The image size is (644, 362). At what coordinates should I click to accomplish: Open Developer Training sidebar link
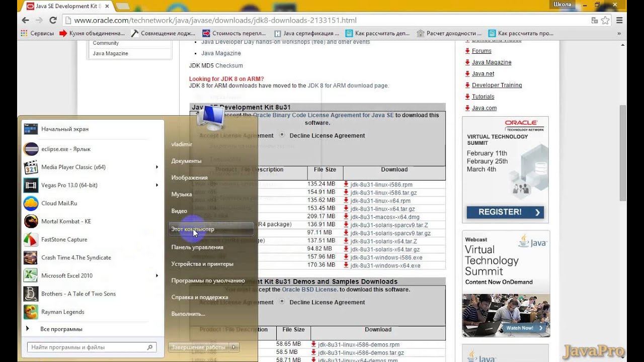point(497,85)
